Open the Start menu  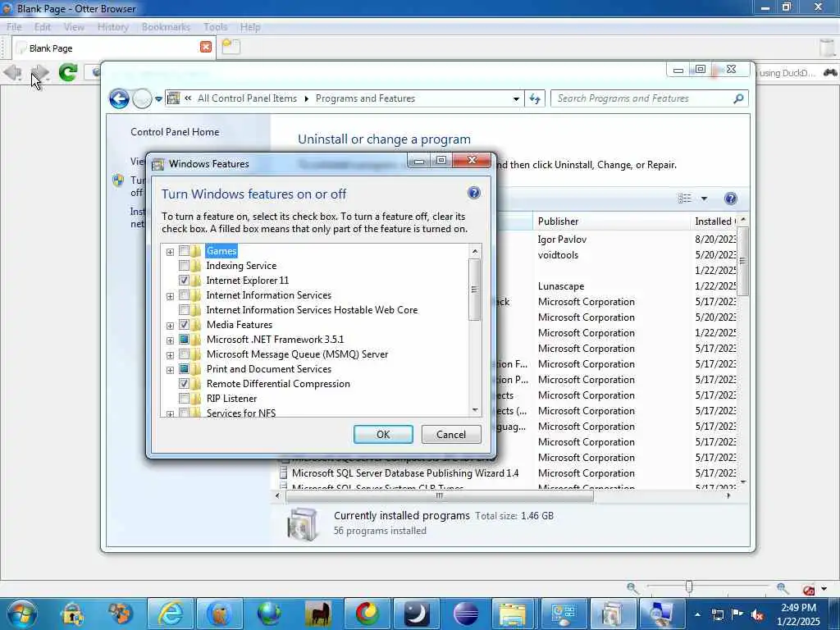22,614
